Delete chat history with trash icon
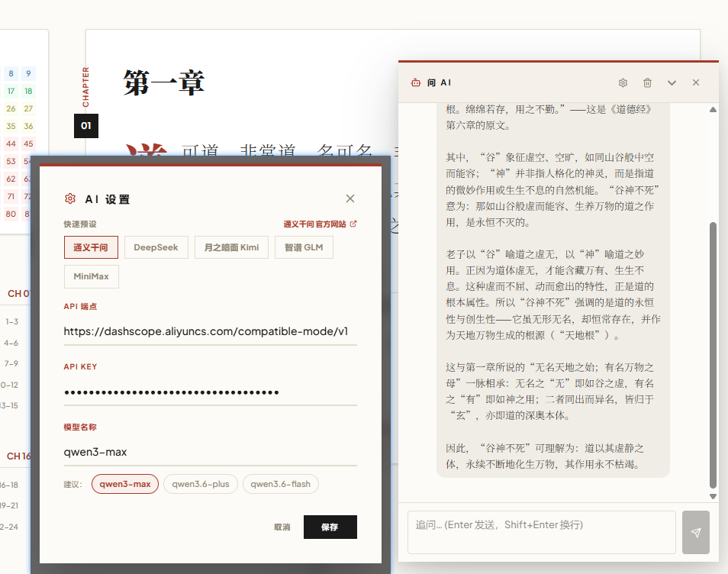The height and width of the screenshot is (574, 728). coord(647,82)
